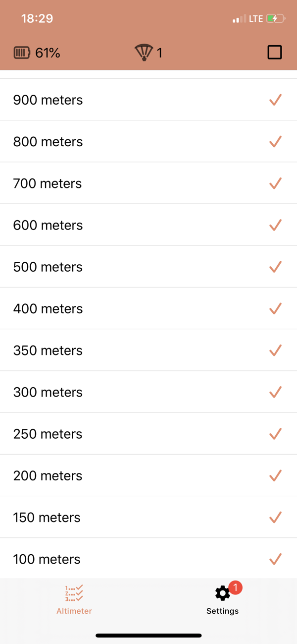Switch to the Settings tab label
Screen dimensions: 297x644
pos(222,611)
